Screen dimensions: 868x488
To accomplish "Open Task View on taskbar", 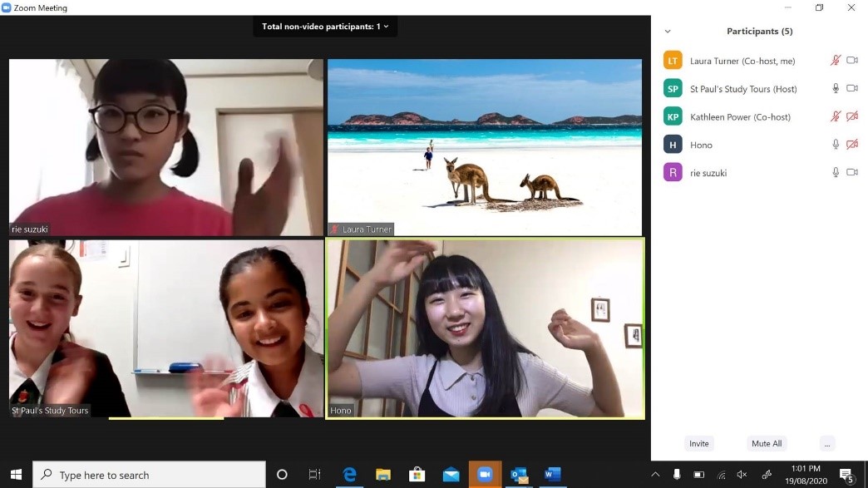I will (x=314, y=475).
